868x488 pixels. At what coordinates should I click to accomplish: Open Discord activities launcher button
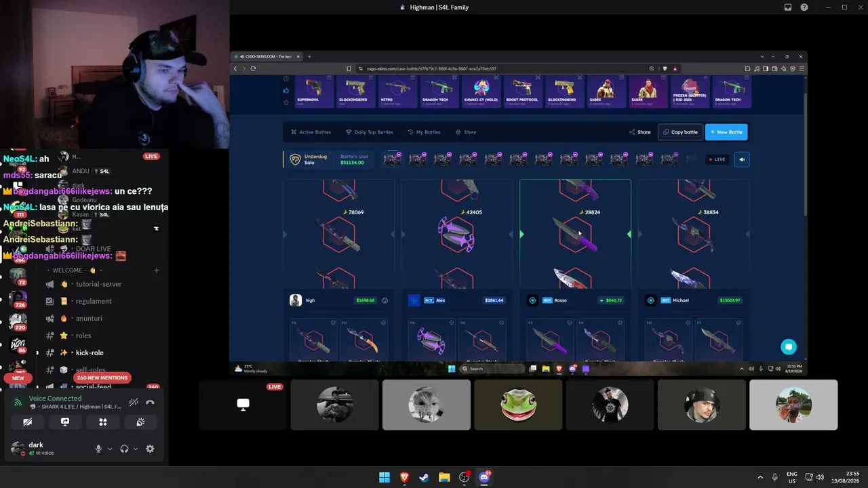tap(103, 422)
